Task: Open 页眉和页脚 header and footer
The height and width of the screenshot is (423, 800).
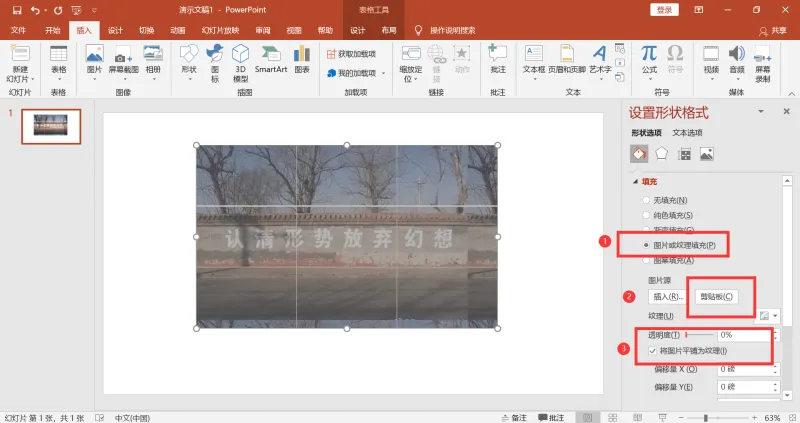Action: click(567, 60)
